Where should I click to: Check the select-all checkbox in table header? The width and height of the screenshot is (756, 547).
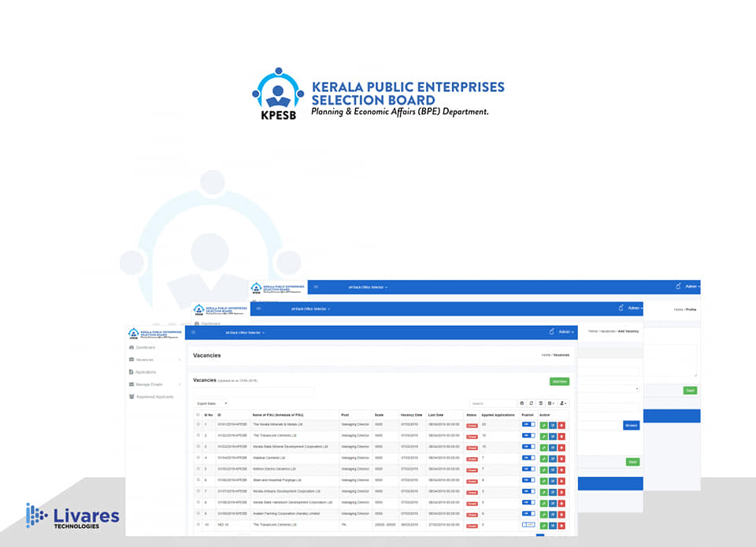pyautogui.click(x=198, y=415)
